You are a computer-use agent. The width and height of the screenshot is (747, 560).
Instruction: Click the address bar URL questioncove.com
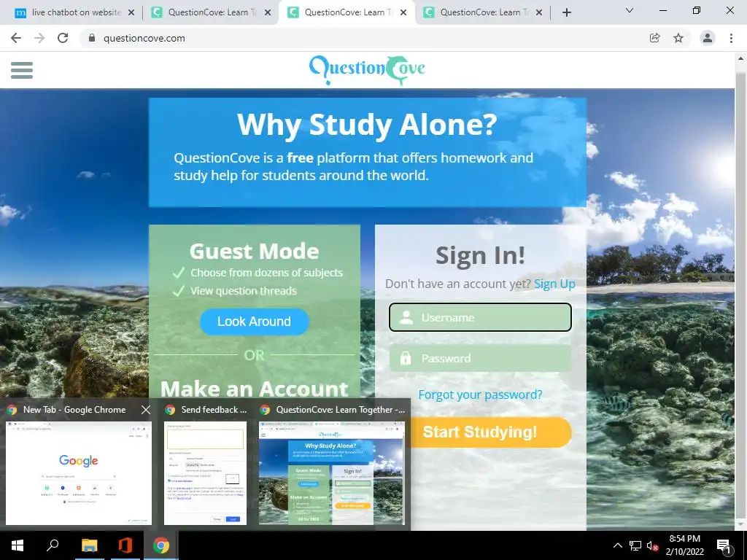coord(144,38)
